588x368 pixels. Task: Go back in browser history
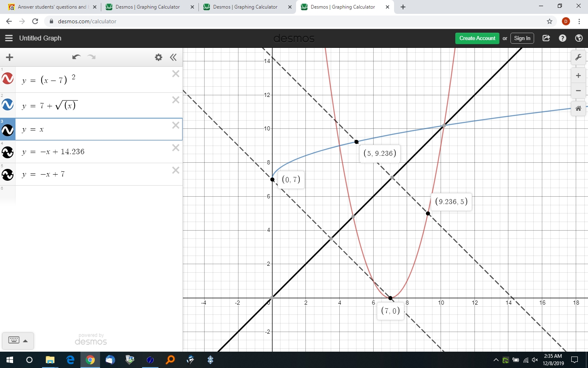click(9, 21)
